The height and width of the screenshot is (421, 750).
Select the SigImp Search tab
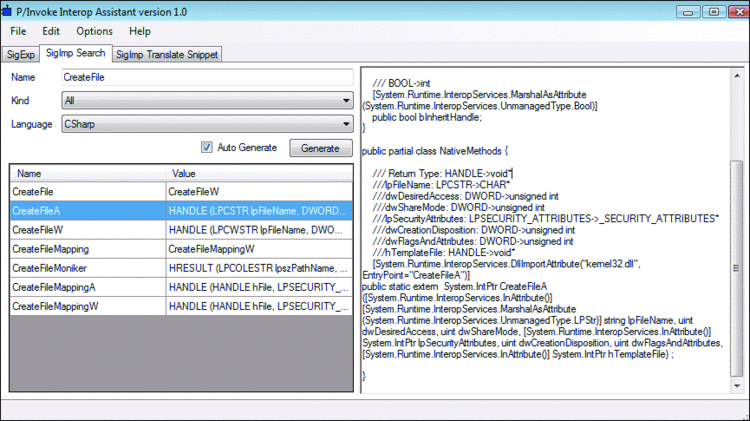[x=76, y=53]
